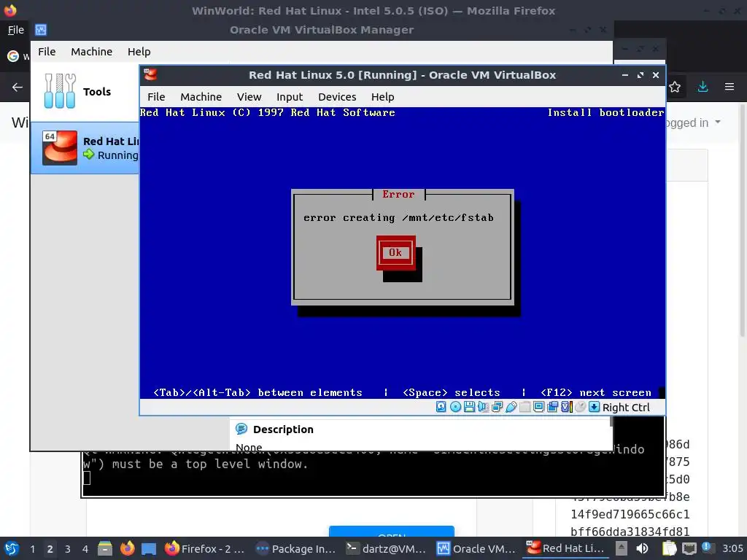Click the mouse integration icon in VM status bar

(580, 407)
